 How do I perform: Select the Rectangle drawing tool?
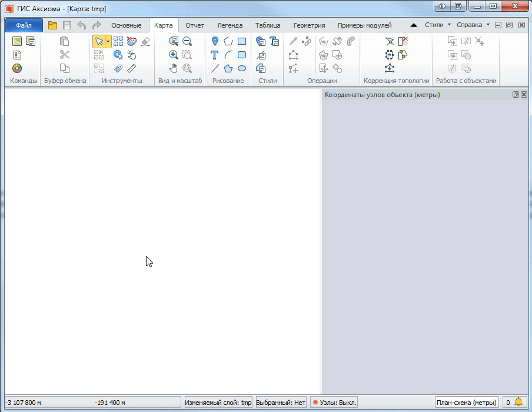pyautogui.click(x=242, y=41)
